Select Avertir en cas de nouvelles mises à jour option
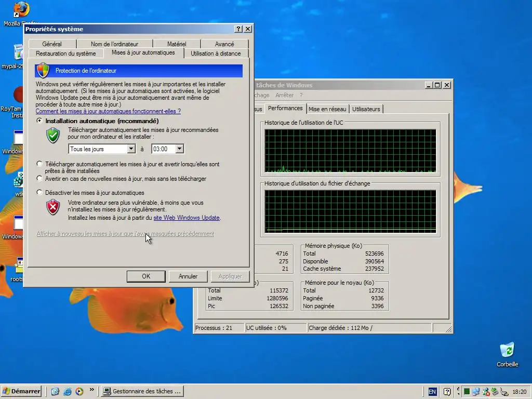532x399 pixels. click(39, 178)
